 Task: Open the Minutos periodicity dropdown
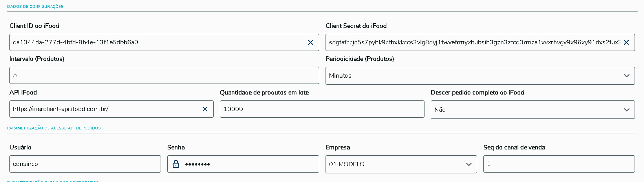[471, 76]
